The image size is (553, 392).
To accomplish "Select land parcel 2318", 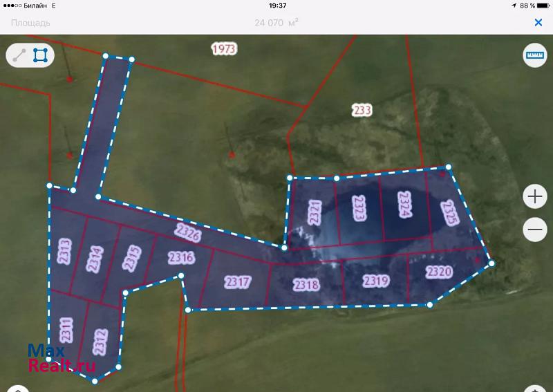I will point(305,284).
